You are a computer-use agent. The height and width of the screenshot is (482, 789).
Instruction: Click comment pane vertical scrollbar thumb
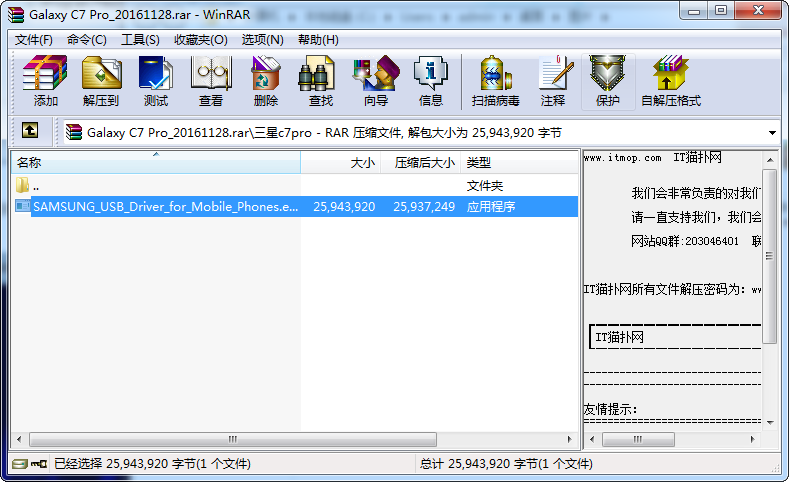pyautogui.click(x=769, y=256)
